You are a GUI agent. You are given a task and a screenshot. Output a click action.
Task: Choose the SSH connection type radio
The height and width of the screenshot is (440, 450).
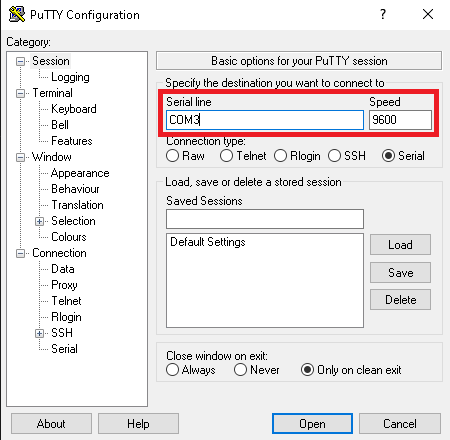(334, 156)
